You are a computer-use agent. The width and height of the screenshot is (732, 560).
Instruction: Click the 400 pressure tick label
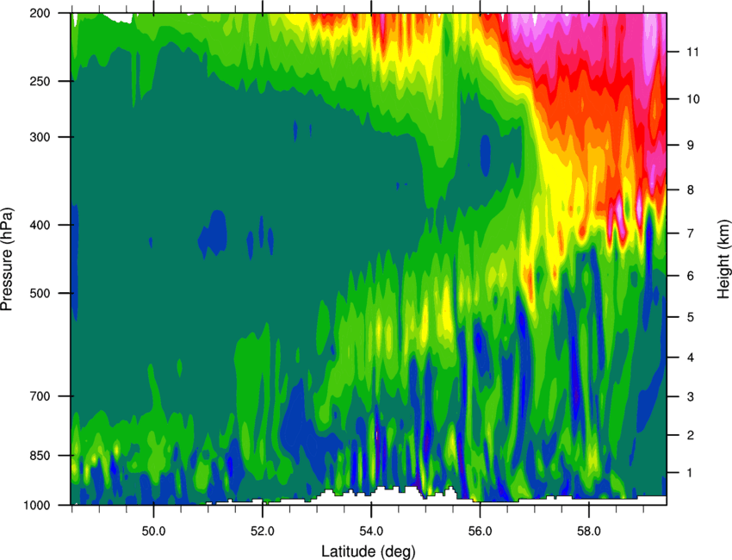pyautogui.click(x=40, y=225)
